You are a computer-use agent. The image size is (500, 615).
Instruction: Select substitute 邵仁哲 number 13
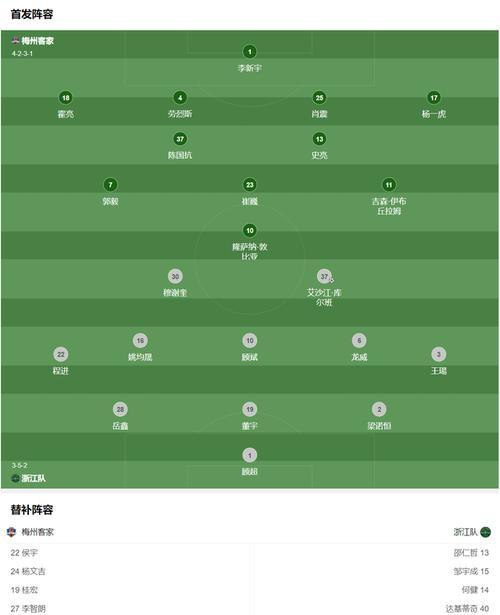[x=471, y=553]
